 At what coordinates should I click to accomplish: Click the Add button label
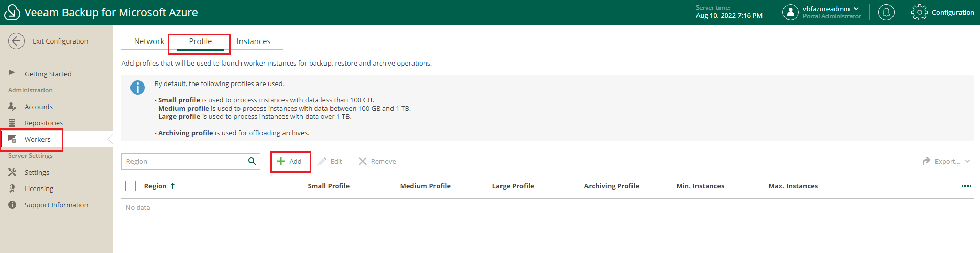coord(295,161)
